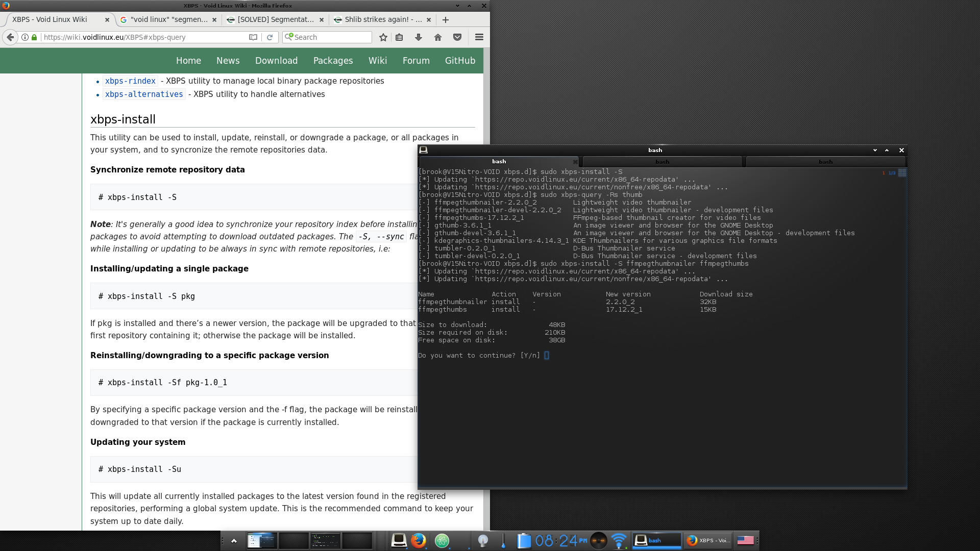Image resolution: width=980 pixels, height=551 pixels.
Task: Launch Firefox from the taskbar launcher icon
Action: pyautogui.click(x=419, y=540)
